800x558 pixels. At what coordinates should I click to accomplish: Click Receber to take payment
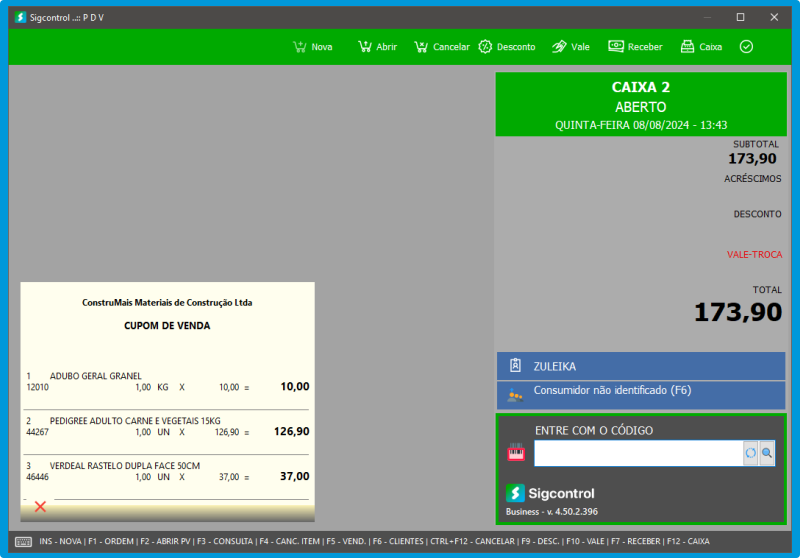(635, 47)
